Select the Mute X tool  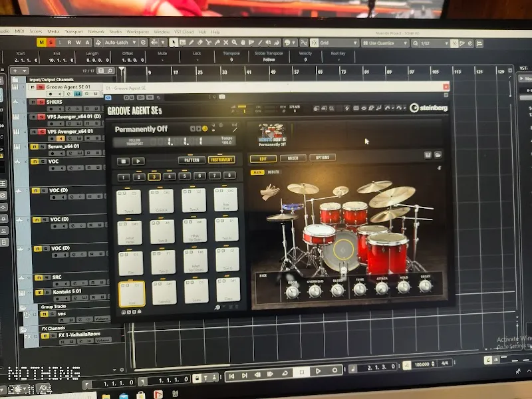pyautogui.click(x=225, y=43)
